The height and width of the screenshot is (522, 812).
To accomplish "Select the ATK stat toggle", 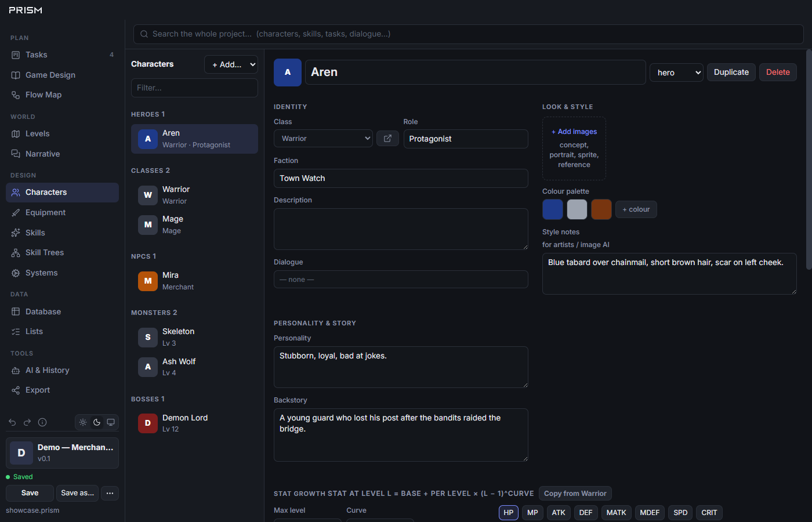I will coord(559,513).
